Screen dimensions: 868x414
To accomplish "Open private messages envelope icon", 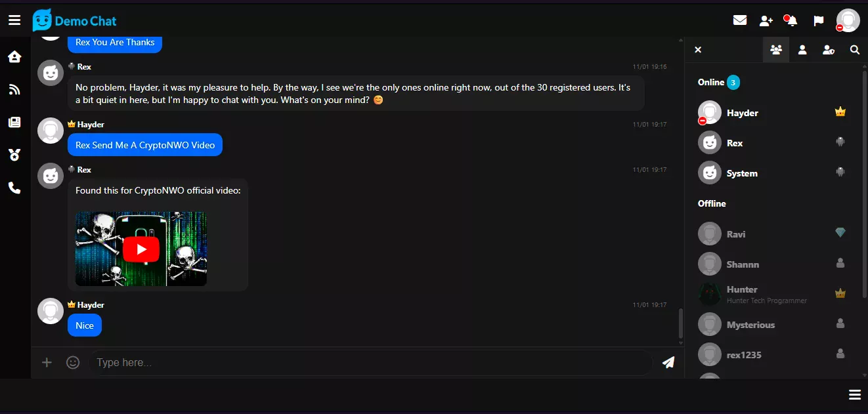I will 740,20.
